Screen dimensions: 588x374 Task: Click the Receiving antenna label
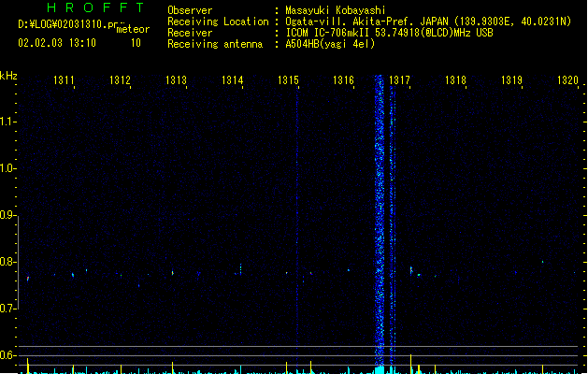point(215,44)
